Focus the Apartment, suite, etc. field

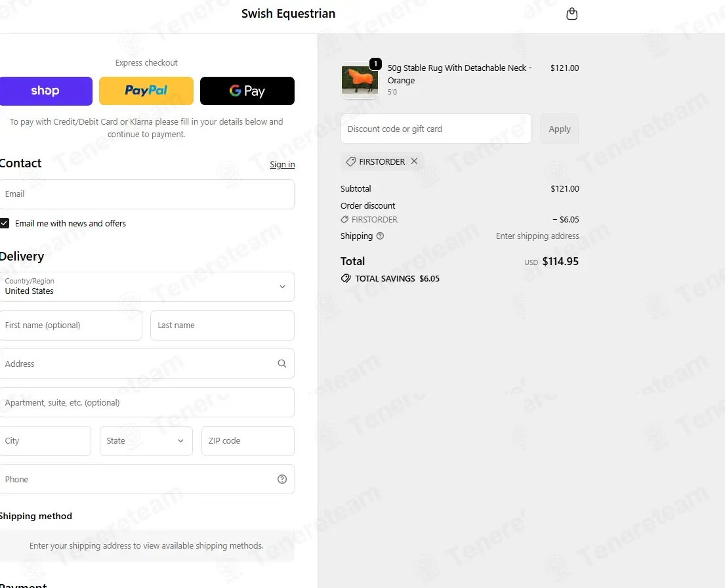[x=146, y=402]
